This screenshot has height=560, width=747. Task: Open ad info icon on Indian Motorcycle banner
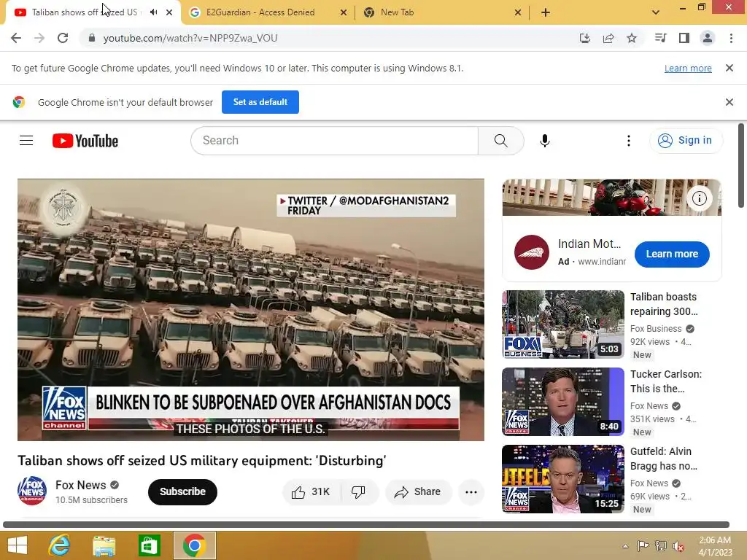point(699,198)
